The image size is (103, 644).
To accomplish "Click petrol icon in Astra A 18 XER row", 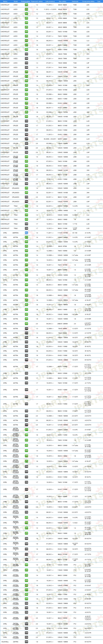I will (x=26, y=319).
